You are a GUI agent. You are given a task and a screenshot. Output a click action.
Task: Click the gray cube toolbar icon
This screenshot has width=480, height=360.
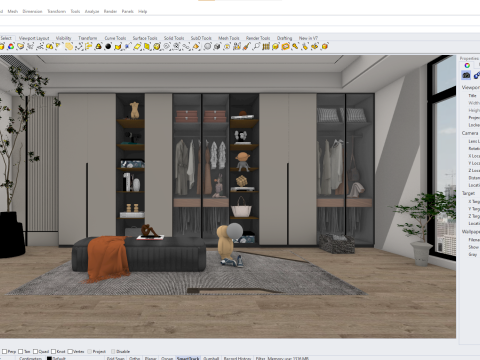point(217,46)
